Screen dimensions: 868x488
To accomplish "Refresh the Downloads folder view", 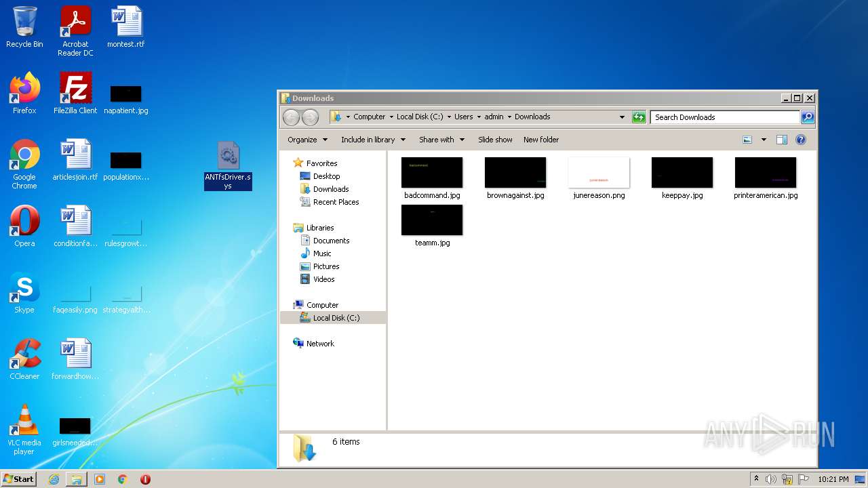I will coord(639,117).
